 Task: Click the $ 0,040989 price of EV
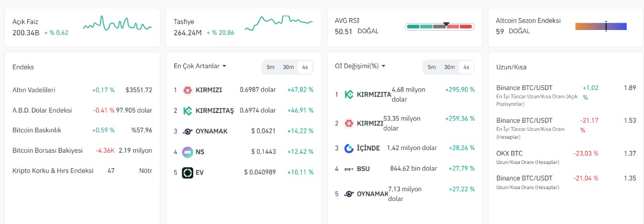tap(260, 173)
